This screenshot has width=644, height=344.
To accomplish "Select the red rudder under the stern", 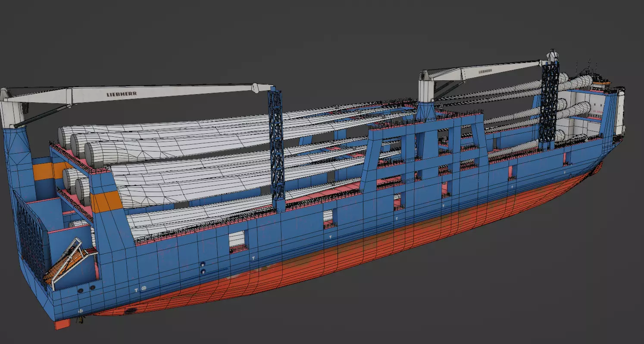I will coord(62,324).
